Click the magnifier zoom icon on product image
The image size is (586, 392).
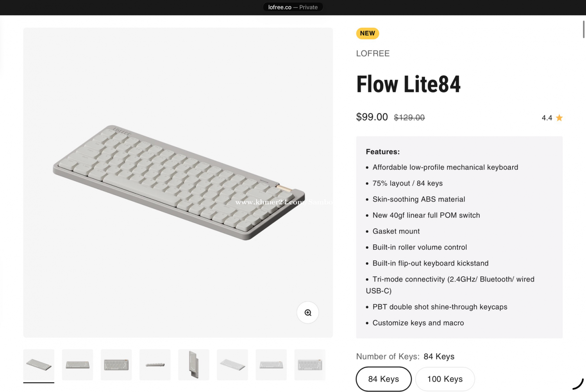point(308,313)
